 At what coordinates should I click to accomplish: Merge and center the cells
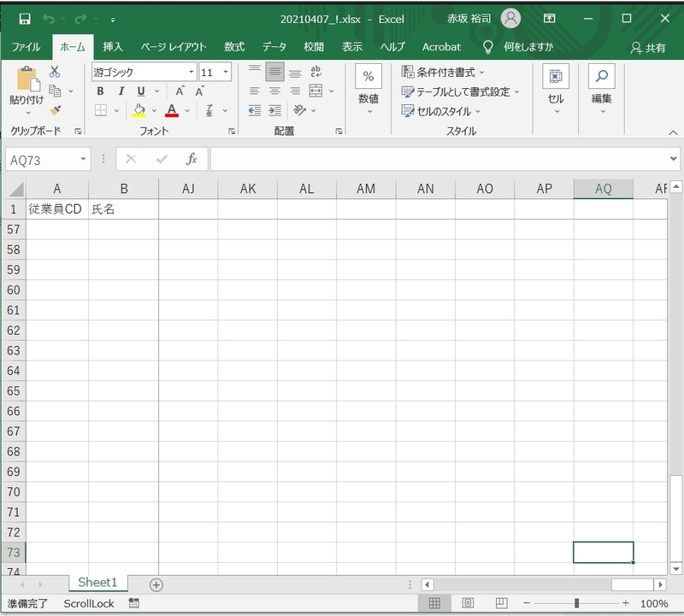pos(315,91)
